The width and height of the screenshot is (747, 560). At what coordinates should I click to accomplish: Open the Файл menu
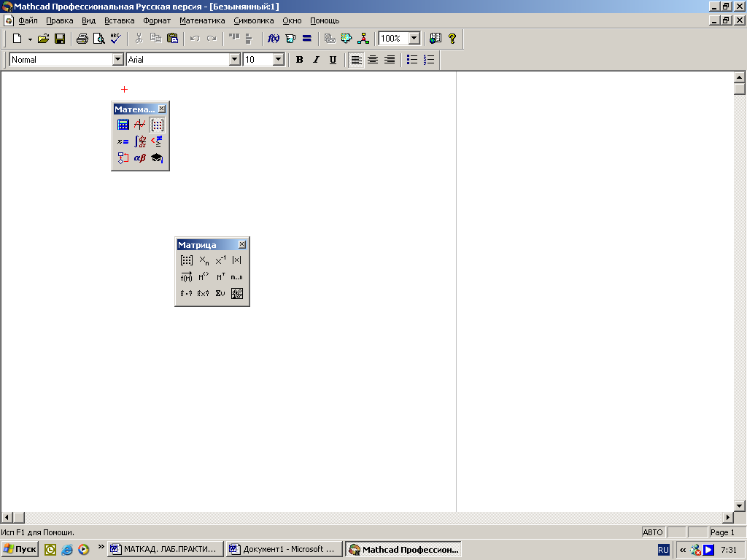(28, 20)
